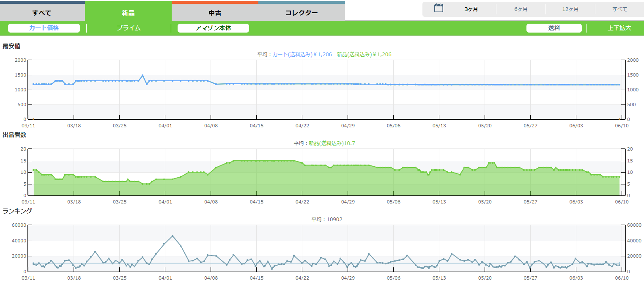The image size is (644, 283).
Task: Click the price spike point in 最安値 chart
Action: click(143, 75)
